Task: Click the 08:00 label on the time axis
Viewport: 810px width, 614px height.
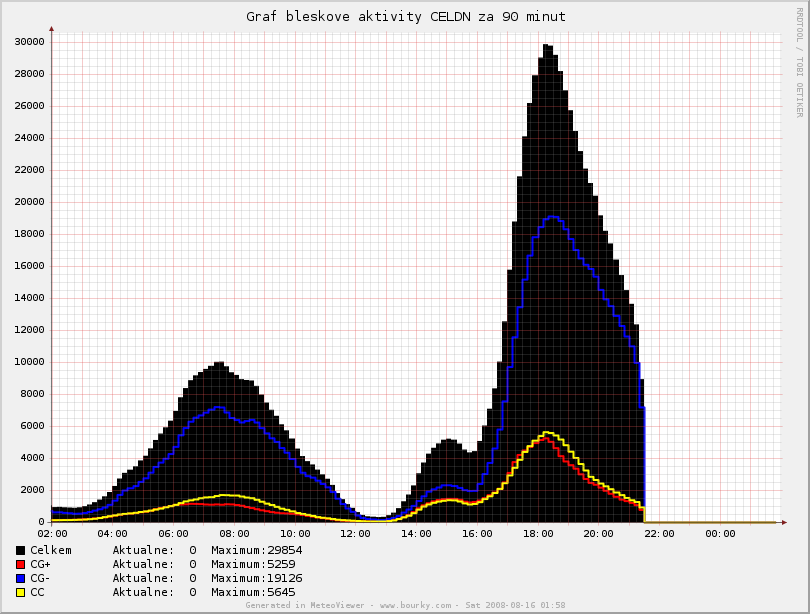Action: coord(233,534)
